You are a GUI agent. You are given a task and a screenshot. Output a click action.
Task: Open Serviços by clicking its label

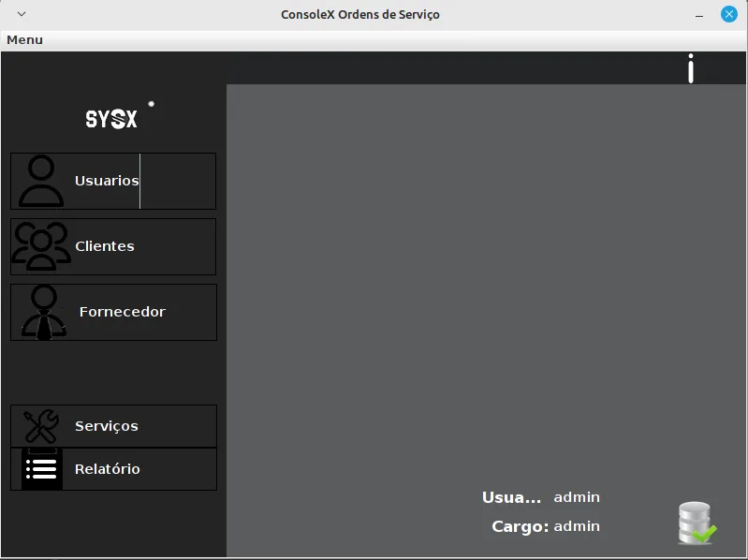pos(107,426)
